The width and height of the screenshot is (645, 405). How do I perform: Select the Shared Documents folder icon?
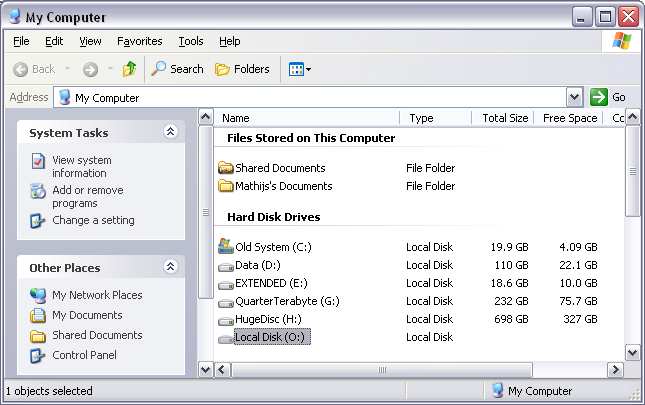pos(225,168)
